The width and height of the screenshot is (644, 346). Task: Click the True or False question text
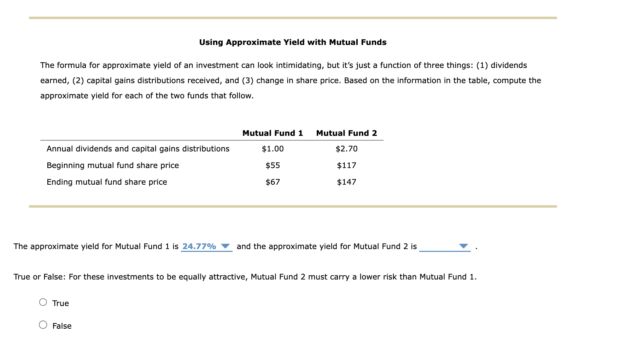click(x=245, y=277)
